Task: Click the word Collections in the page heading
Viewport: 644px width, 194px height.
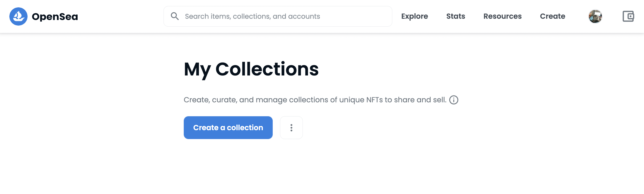Action: pyautogui.click(x=267, y=69)
